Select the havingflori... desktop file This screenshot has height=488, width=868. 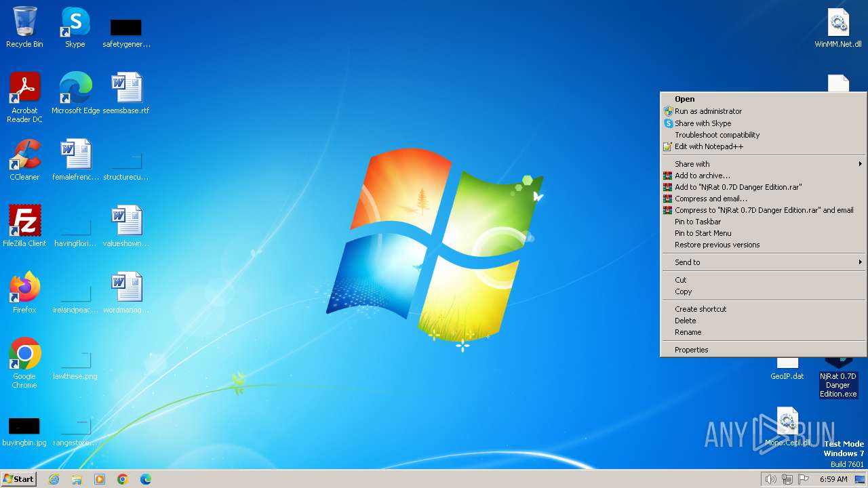[75, 231]
